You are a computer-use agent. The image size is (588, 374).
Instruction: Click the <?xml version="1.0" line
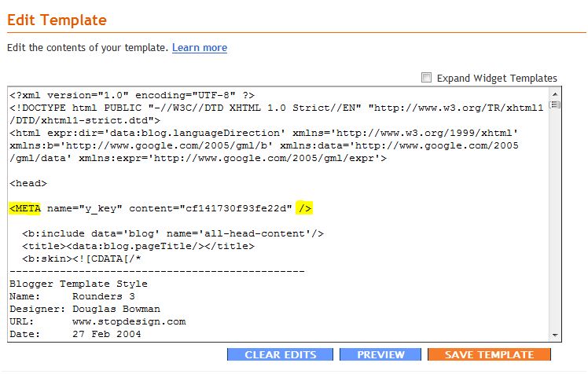(132, 95)
